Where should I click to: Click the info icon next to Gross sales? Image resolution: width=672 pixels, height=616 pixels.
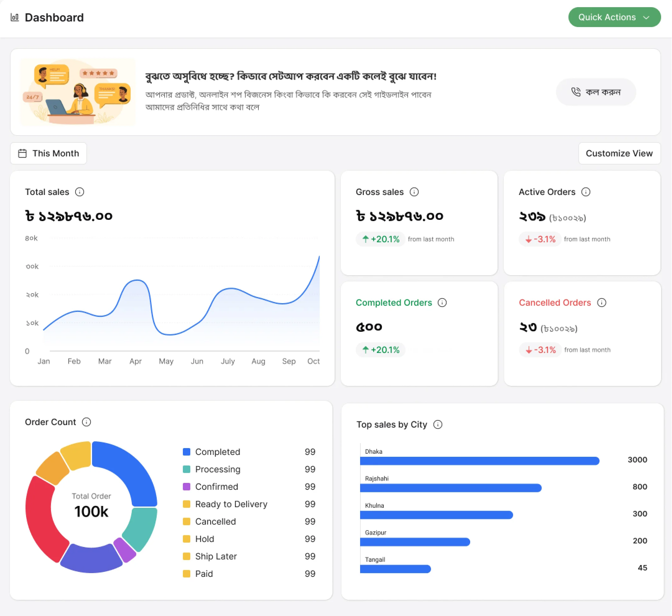click(414, 192)
